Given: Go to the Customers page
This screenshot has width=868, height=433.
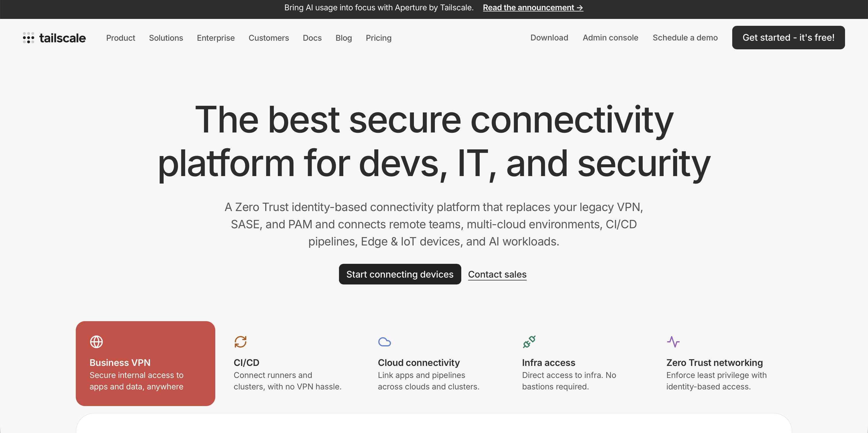Looking at the screenshot, I should point(269,38).
